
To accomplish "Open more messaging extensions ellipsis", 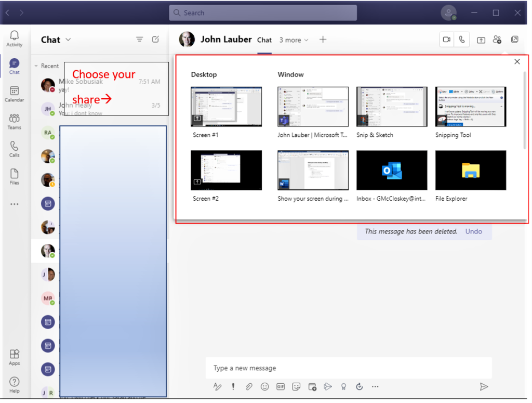I will click(x=375, y=386).
